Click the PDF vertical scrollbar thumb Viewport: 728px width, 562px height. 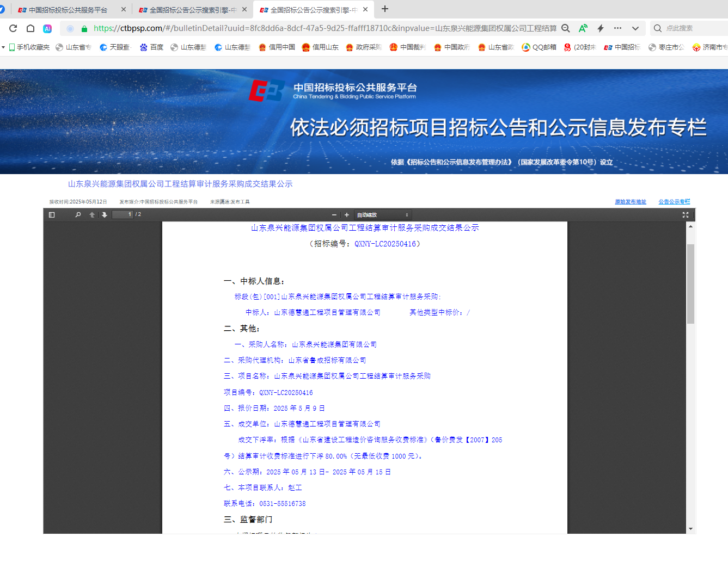[690, 284]
